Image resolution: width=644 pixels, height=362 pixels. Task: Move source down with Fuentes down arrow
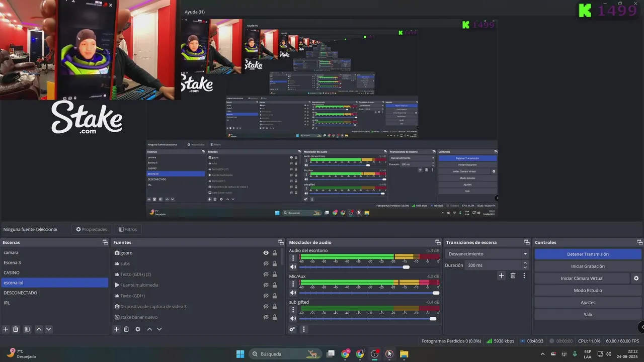[x=159, y=329]
